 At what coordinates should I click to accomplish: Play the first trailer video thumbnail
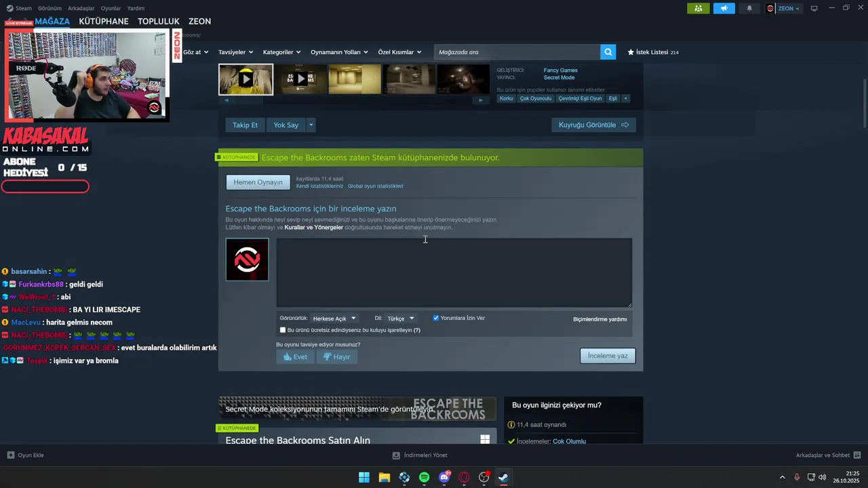click(245, 79)
